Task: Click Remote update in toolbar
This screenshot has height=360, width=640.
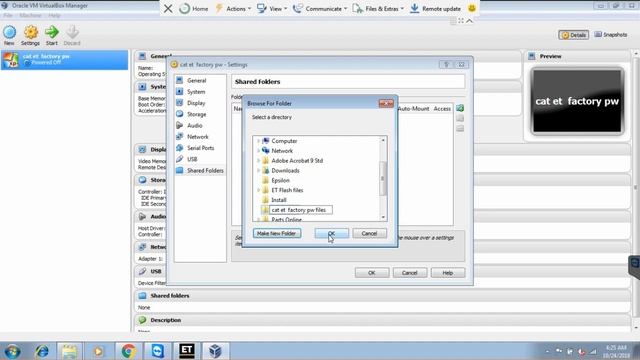Action: 435,9
